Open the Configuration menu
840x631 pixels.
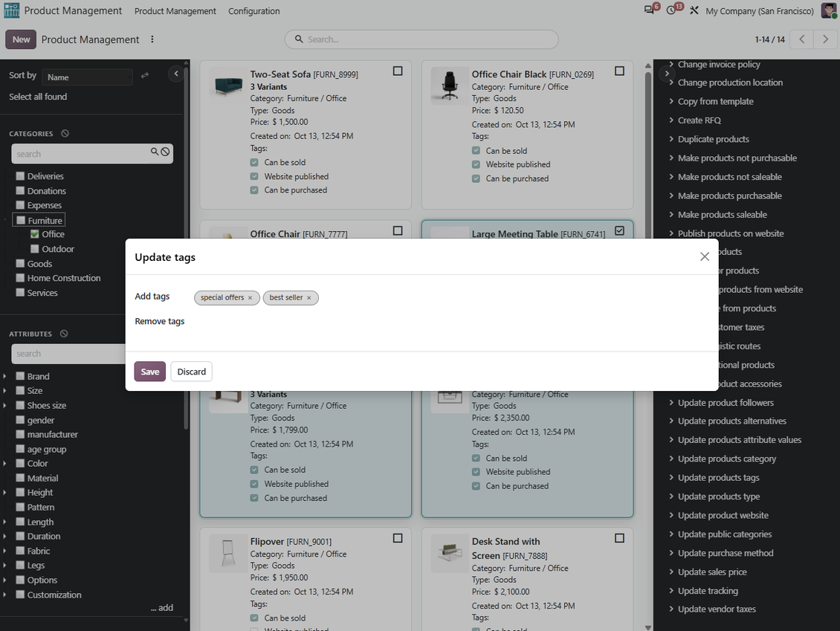[254, 10]
